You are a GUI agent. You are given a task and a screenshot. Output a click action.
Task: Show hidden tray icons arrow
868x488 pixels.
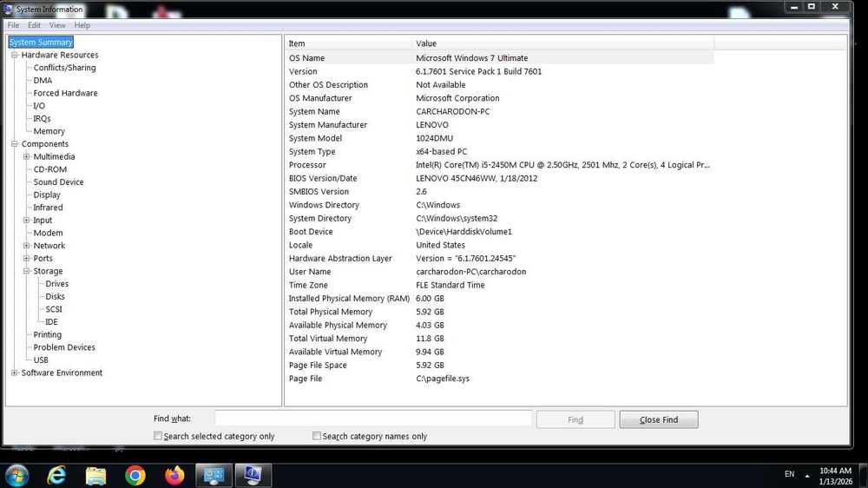pyautogui.click(x=807, y=475)
